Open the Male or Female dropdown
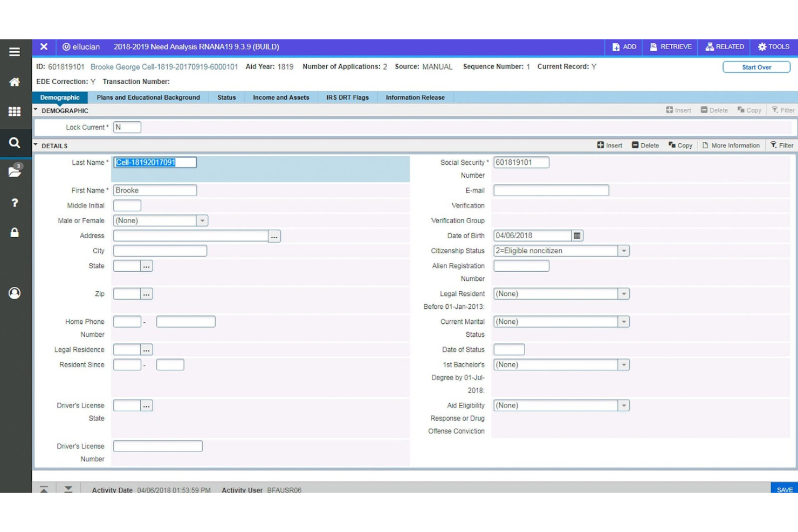The width and height of the screenshot is (798, 532). [x=202, y=220]
